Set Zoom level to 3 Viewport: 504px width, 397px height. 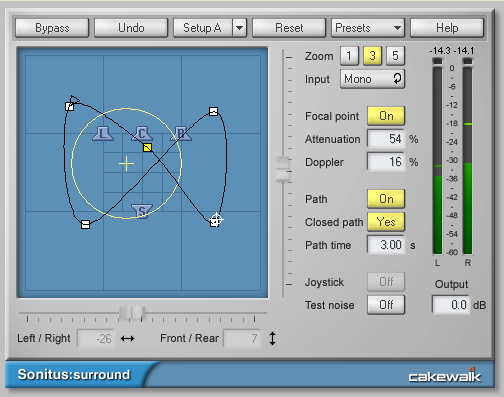tap(372, 56)
